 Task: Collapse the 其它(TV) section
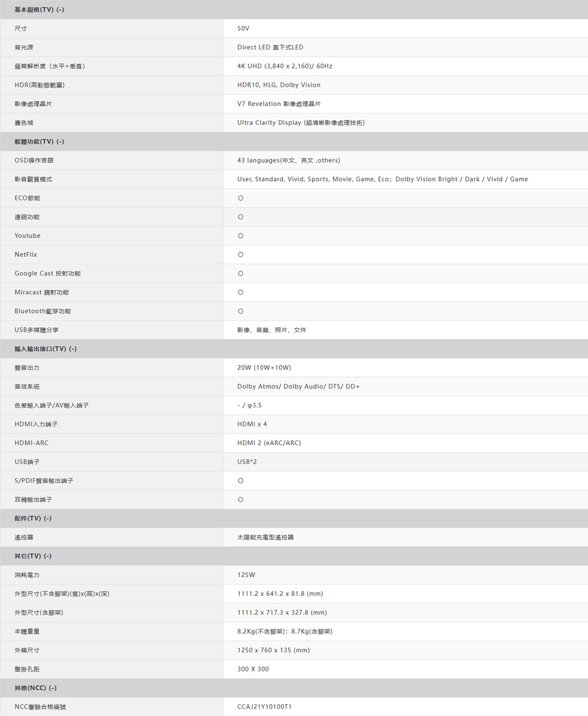click(x=33, y=556)
